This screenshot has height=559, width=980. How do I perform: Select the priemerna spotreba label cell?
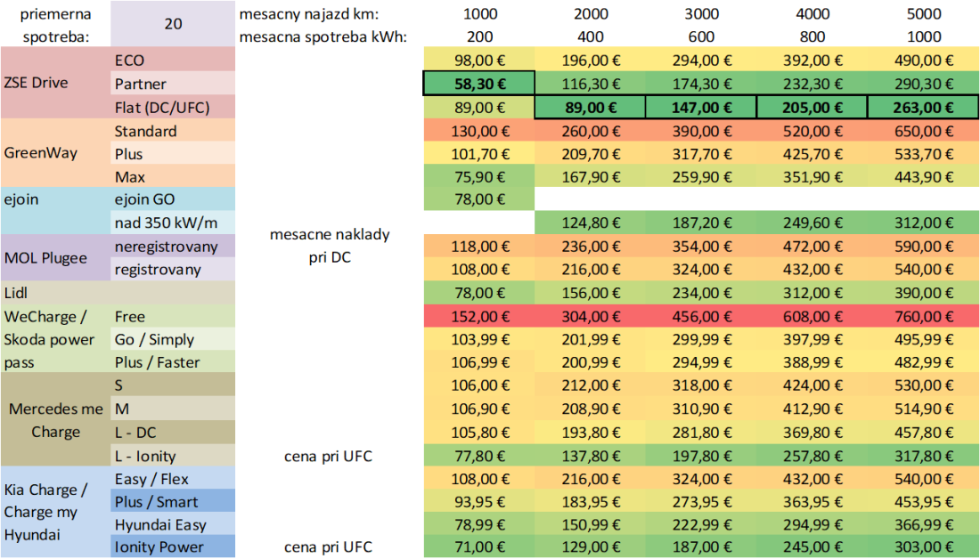[x=55, y=24]
